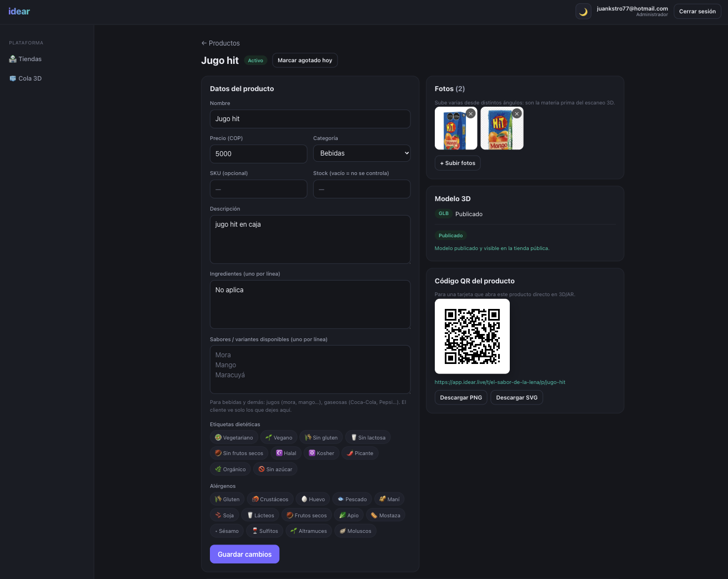The image size is (728, 579).
Task: Enable the Sin azúcar dietary tag
Action: [275, 469]
